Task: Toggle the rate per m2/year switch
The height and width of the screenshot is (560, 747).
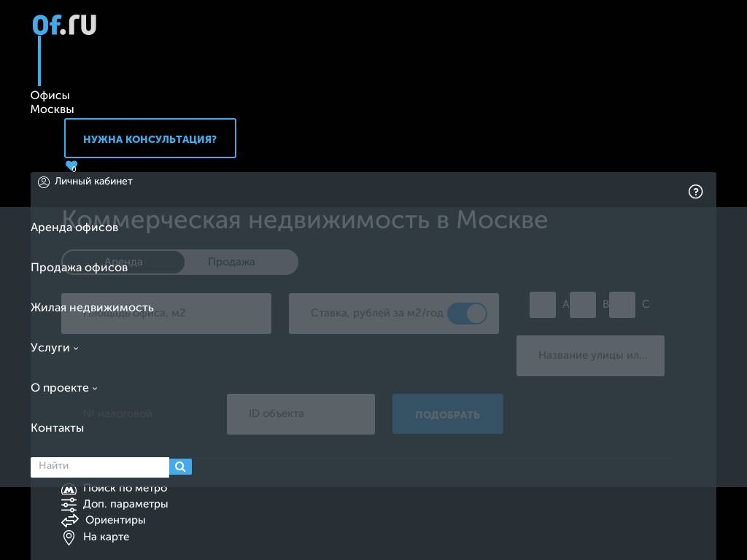Action: click(468, 314)
